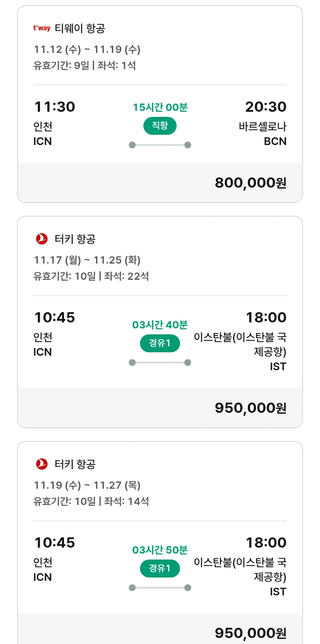Tap 경유1 badge under 03시간 50분
This screenshot has height=644, width=320.
(x=160, y=569)
